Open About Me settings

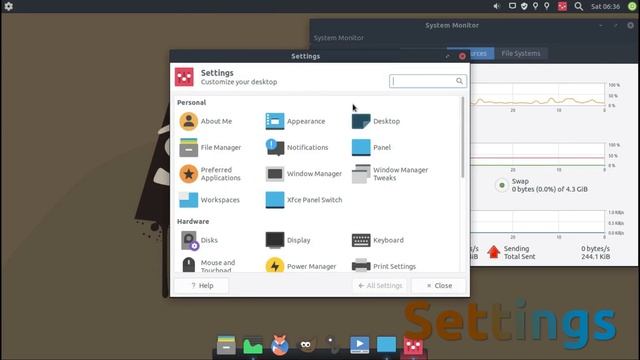click(205, 121)
